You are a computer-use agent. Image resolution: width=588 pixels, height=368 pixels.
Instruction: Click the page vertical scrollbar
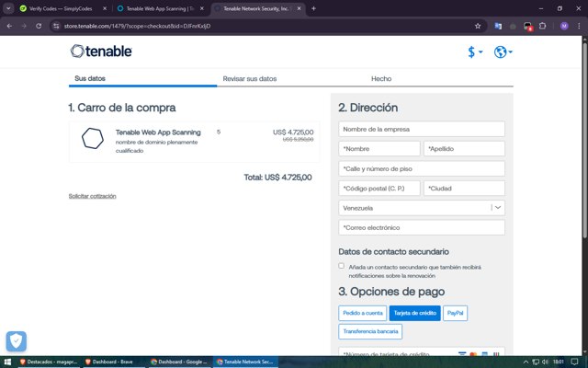(584, 139)
